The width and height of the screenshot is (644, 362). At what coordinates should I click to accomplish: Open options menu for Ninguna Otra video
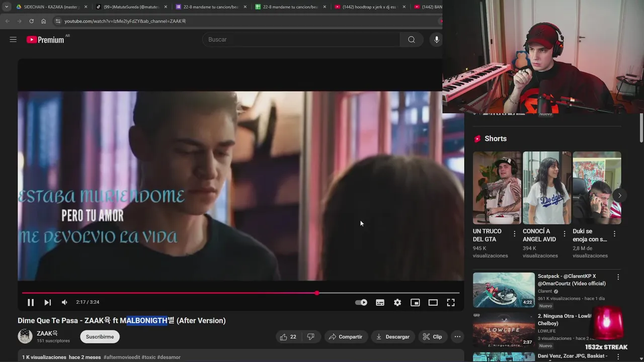[618, 317]
